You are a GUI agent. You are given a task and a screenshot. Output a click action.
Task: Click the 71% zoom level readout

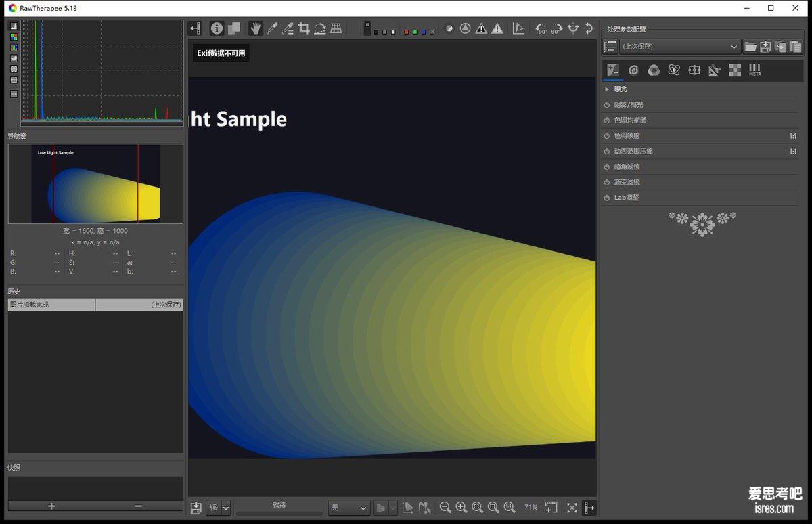531,508
